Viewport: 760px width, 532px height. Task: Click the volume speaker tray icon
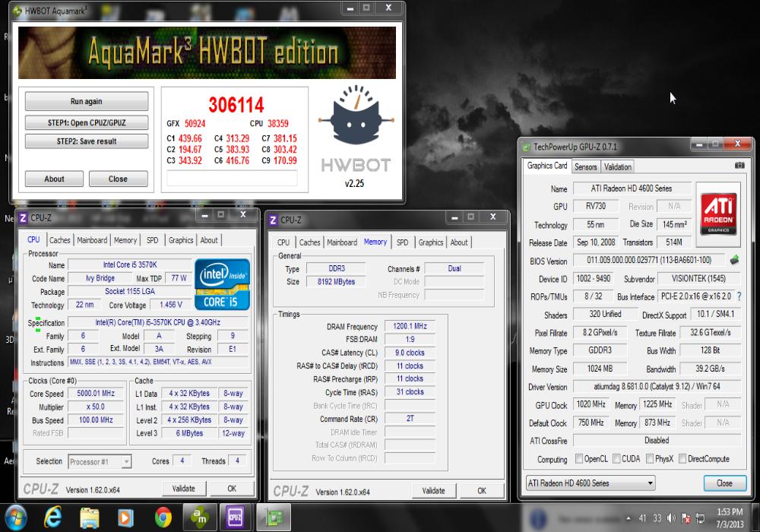click(671, 518)
